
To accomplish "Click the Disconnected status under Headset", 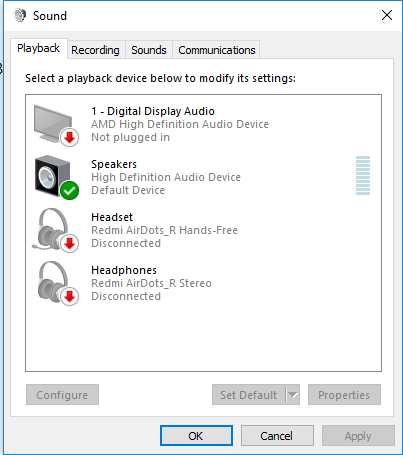I will coord(126,243).
